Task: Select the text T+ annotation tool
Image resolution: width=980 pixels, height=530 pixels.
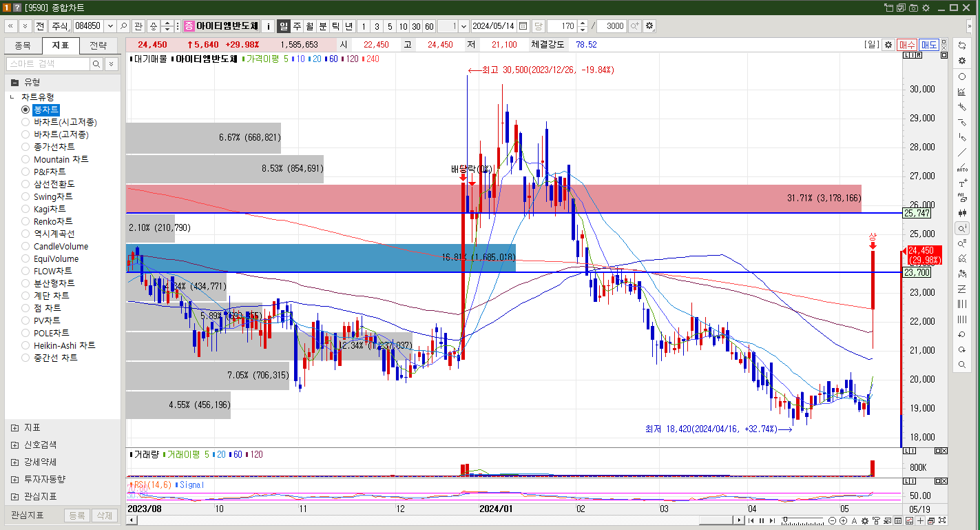Action: click(x=962, y=183)
